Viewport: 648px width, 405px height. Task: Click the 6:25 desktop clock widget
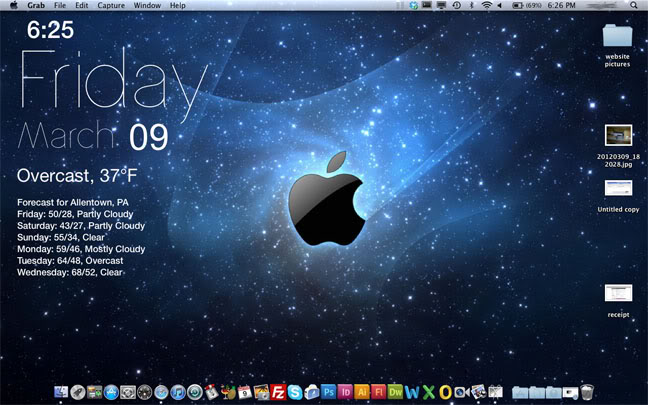pyautogui.click(x=50, y=30)
